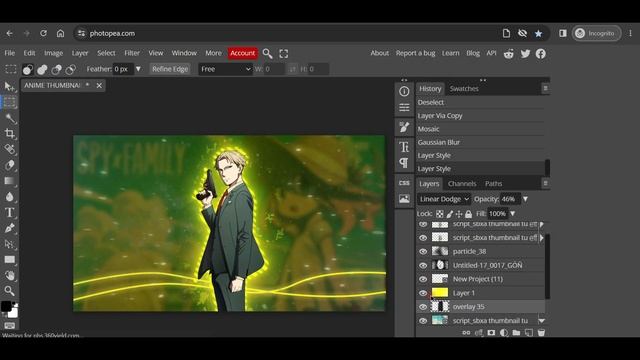The height and width of the screenshot is (360, 640).
Task: Open the Image menu
Action: (53, 53)
